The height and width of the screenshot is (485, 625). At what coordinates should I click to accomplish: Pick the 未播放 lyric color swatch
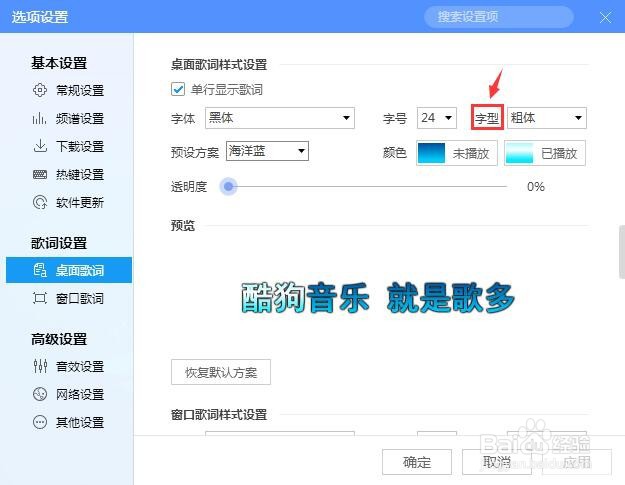457,153
